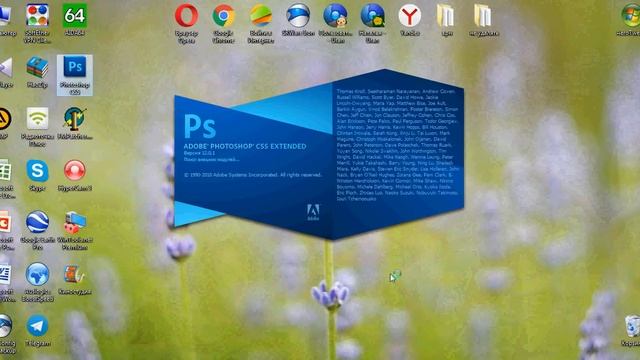640x360 pixels.
Task: Launch Auslogics BoostSpeed globe icon
Action: pyautogui.click(x=37, y=274)
